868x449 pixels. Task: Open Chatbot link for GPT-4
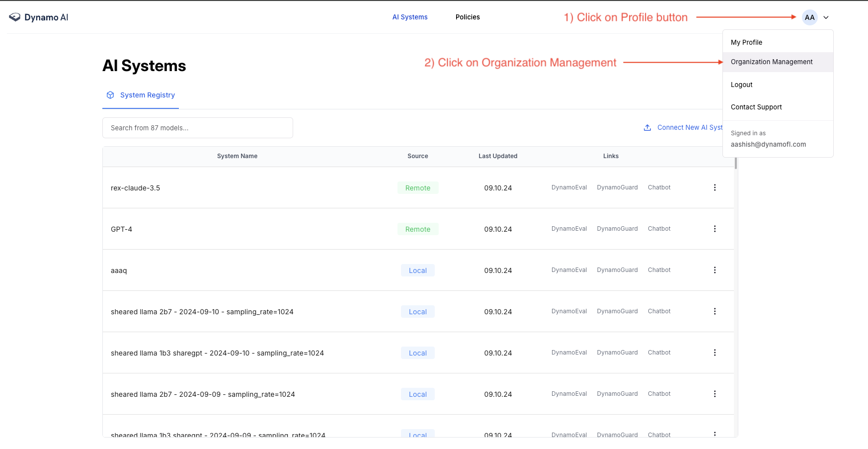click(659, 229)
